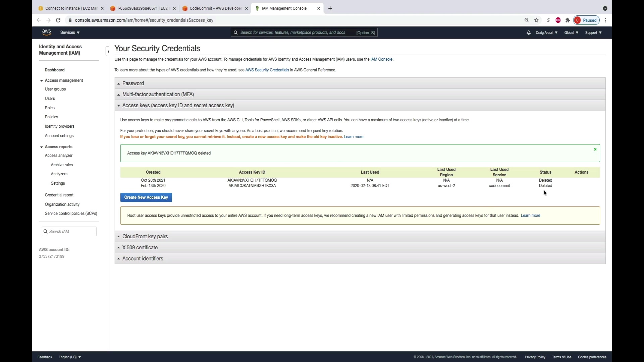Expand Multi-factor authentication (MFA) section

coord(158,94)
